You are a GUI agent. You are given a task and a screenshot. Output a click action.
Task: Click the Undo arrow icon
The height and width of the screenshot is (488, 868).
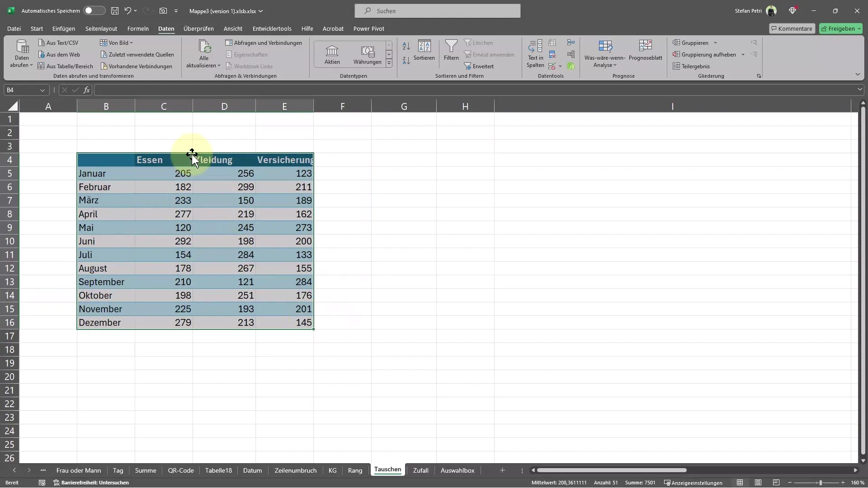coord(127,10)
